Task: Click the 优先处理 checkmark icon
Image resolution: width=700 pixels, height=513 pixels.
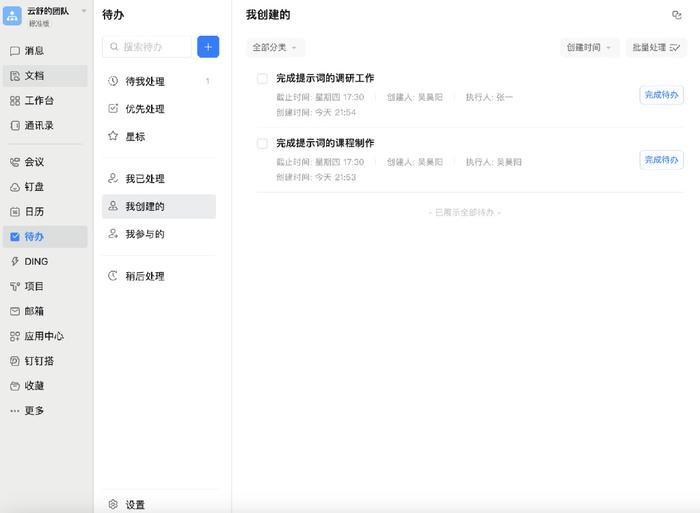Action: (113, 108)
